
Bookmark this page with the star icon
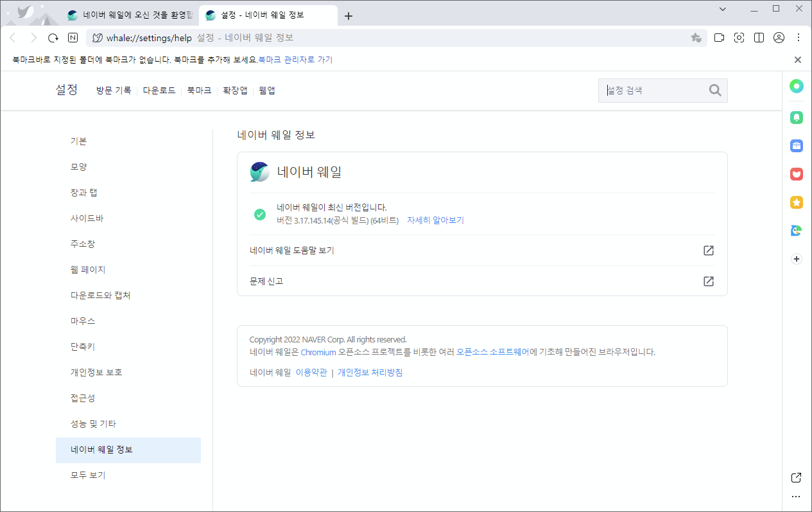pos(696,38)
